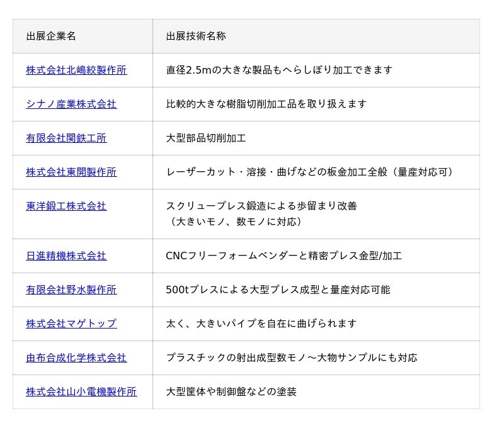Open the 株式会社山小電機製作所 link
Screen dimensions: 504x428
(81, 391)
